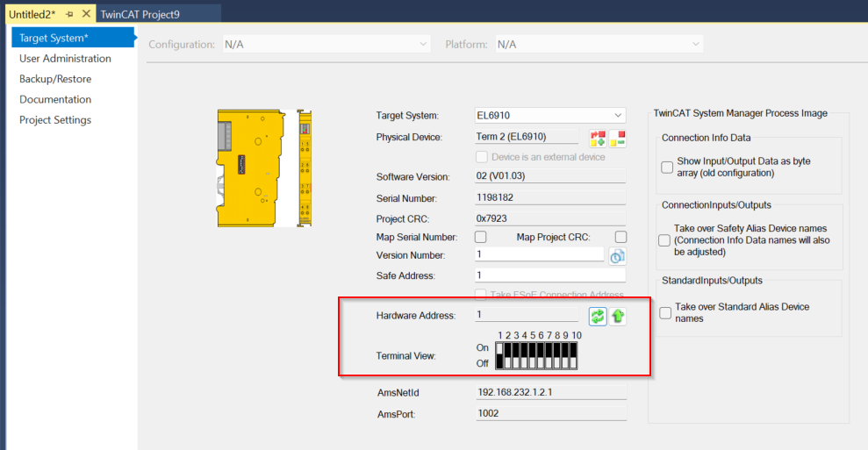Click the Serial Number value 1198182
The width and height of the screenshot is (868, 450).
[550, 197]
